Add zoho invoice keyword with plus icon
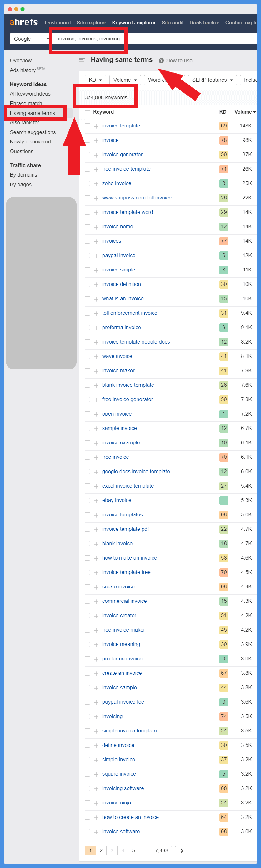 coord(96,183)
